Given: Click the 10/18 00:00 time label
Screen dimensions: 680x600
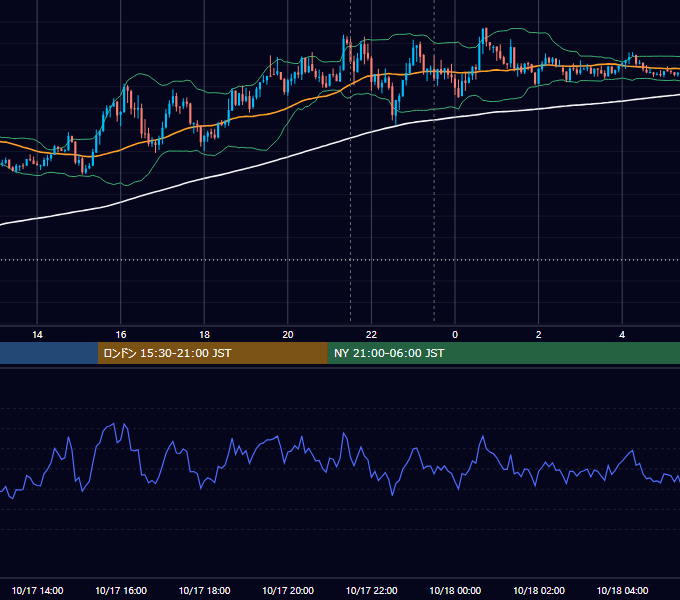Looking at the screenshot, I should point(455,590).
